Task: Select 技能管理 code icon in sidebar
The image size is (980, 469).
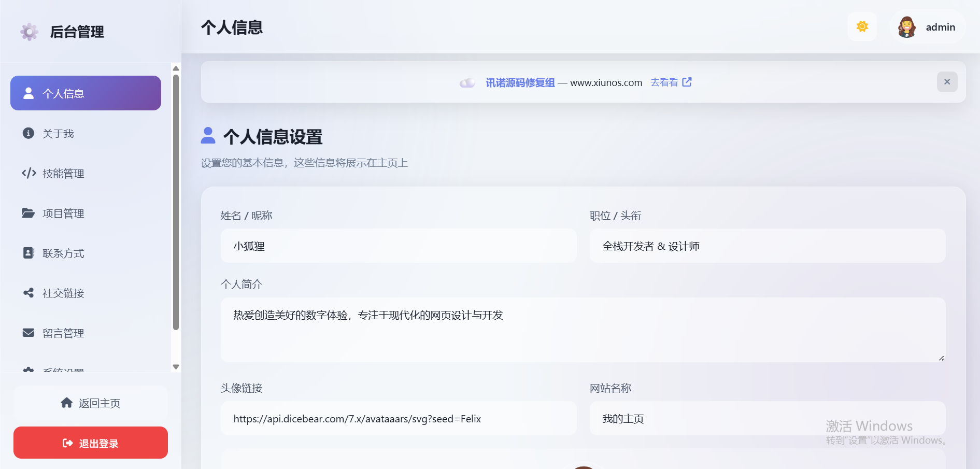Action: click(x=29, y=173)
